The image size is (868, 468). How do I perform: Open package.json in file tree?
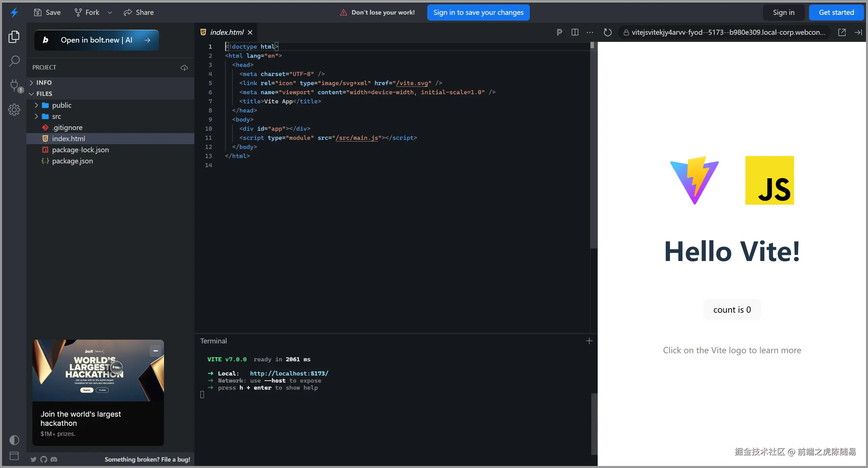(72, 161)
